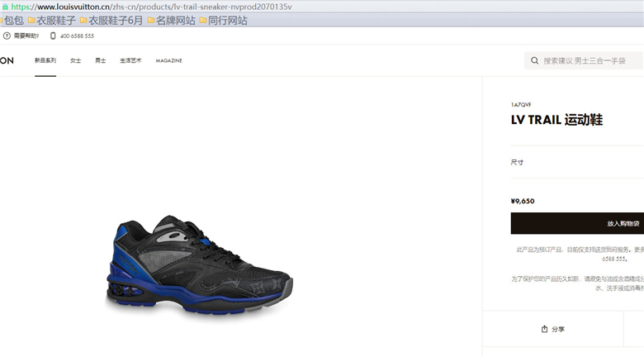The width and height of the screenshot is (644, 357).
Task: Click product code 1A7QVF
Action: (x=521, y=104)
